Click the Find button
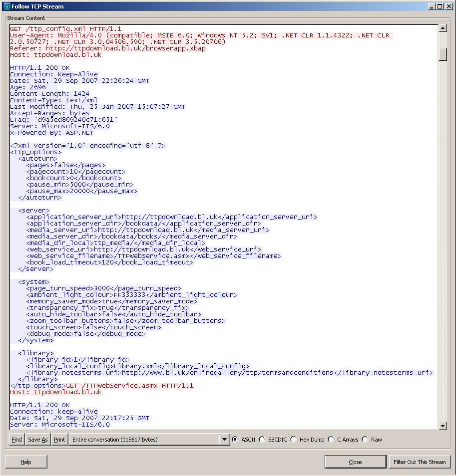This screenshot has height=476, width=456. click(16, 439)
